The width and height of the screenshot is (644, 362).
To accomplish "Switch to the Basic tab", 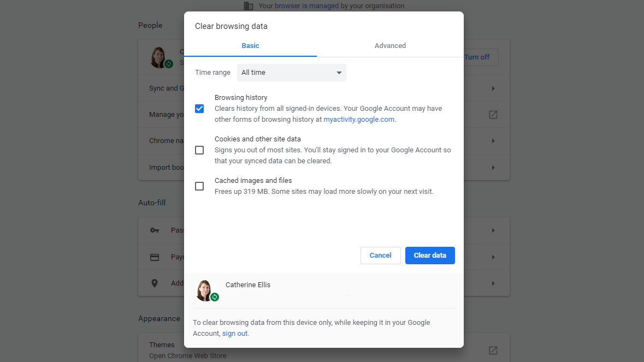I will pyautogui.click(x=250, y=45).
